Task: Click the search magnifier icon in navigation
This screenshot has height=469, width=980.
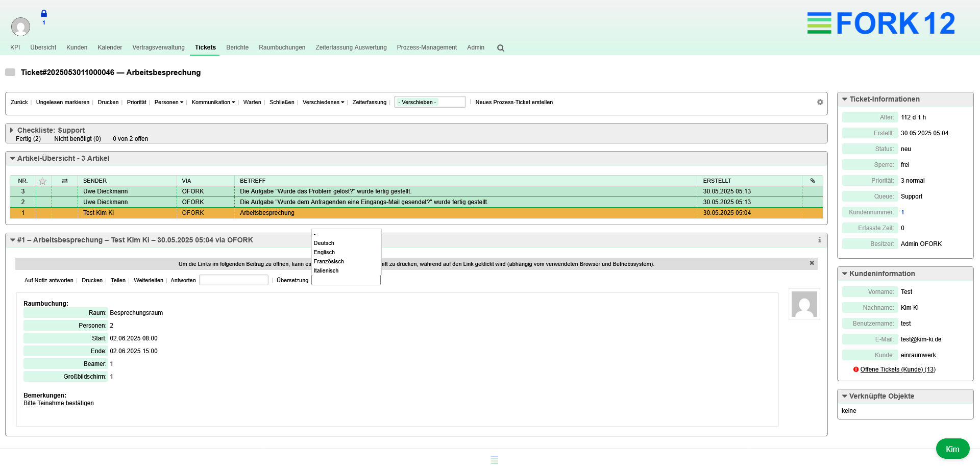Action: click(x=501, y=48)
